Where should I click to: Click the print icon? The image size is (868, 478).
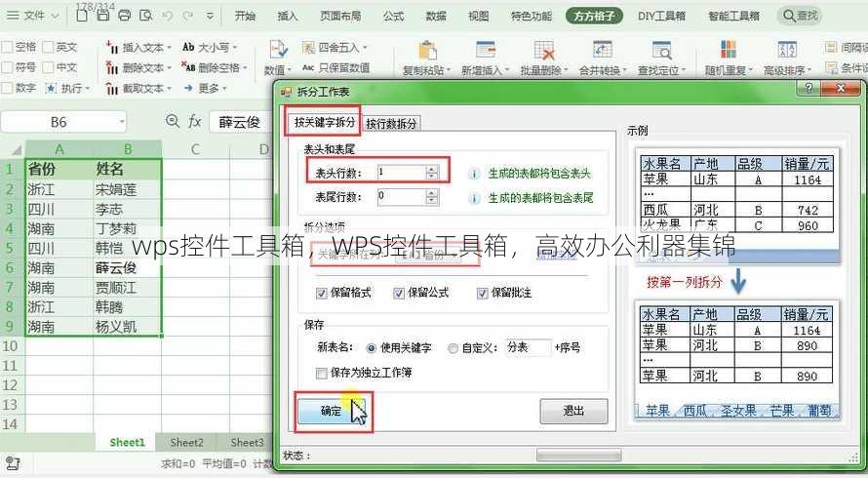click(125, 16)
